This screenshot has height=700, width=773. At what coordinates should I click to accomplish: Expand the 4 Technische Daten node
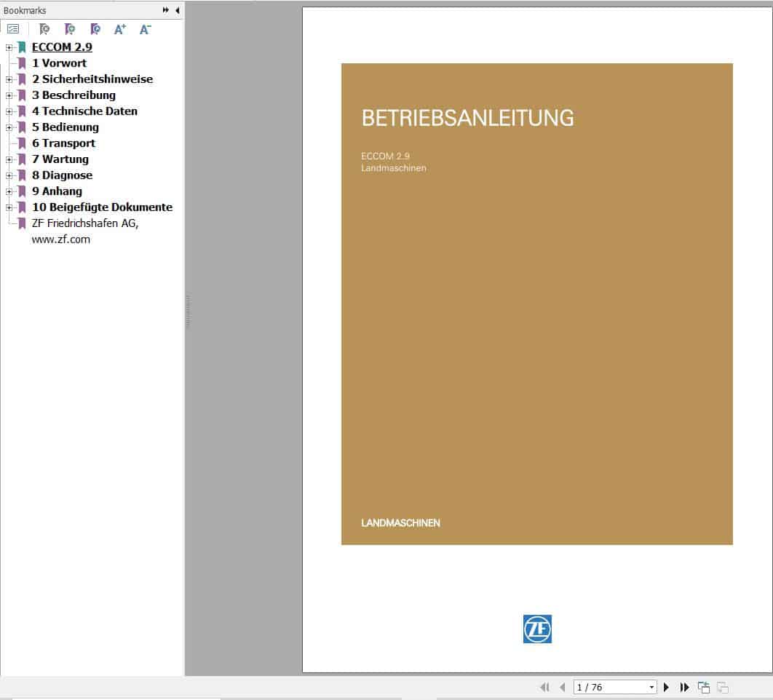9,111
